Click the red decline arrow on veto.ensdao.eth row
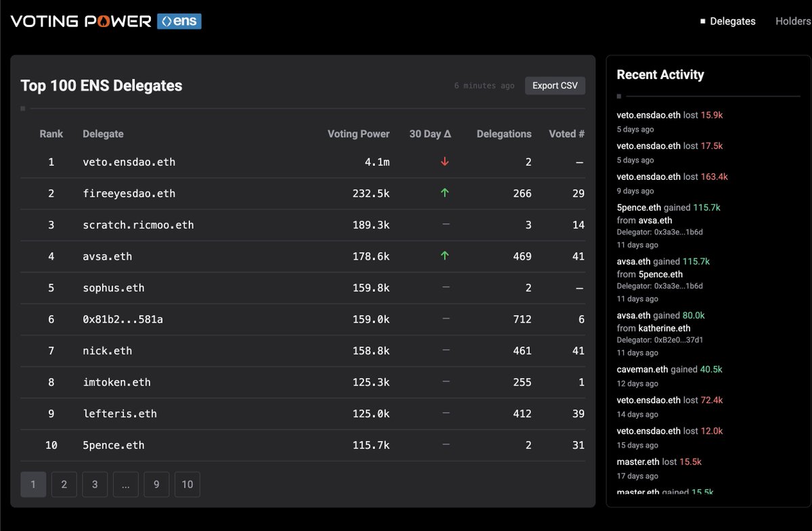Screen dimensions: 812x531 tap(445, 162)
